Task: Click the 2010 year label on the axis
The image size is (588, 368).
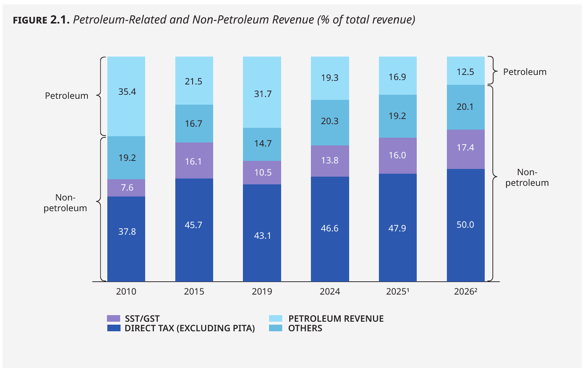Action: click(126, 292)
